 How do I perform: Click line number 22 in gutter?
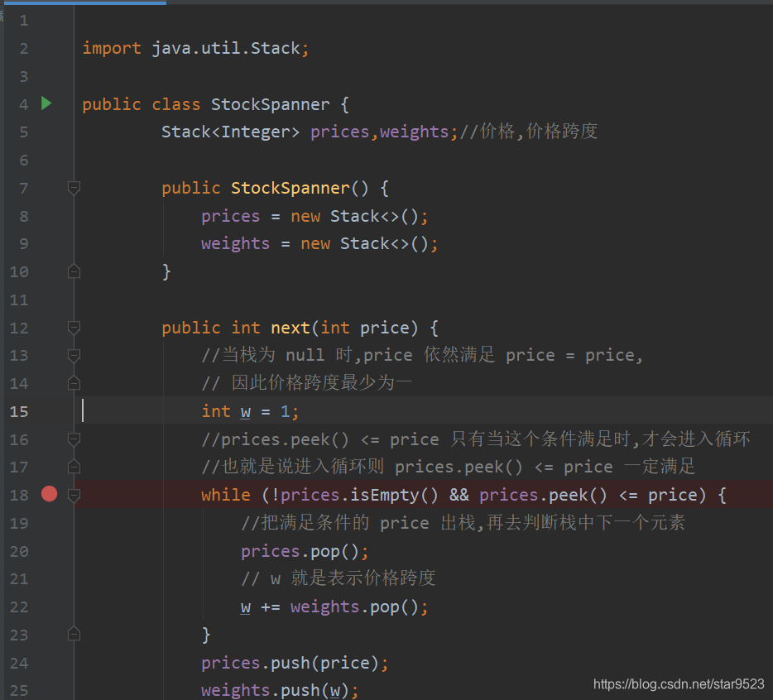coord(19,607)
